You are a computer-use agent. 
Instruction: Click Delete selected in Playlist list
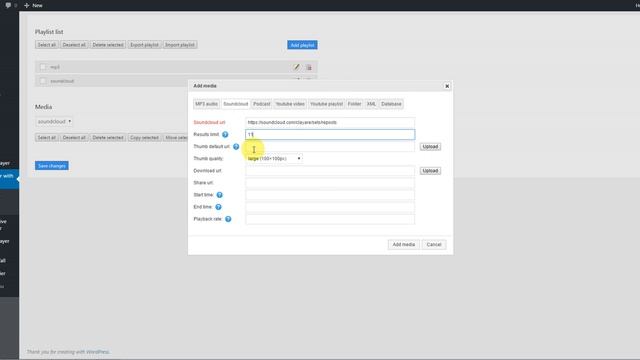tap(108, 45)
